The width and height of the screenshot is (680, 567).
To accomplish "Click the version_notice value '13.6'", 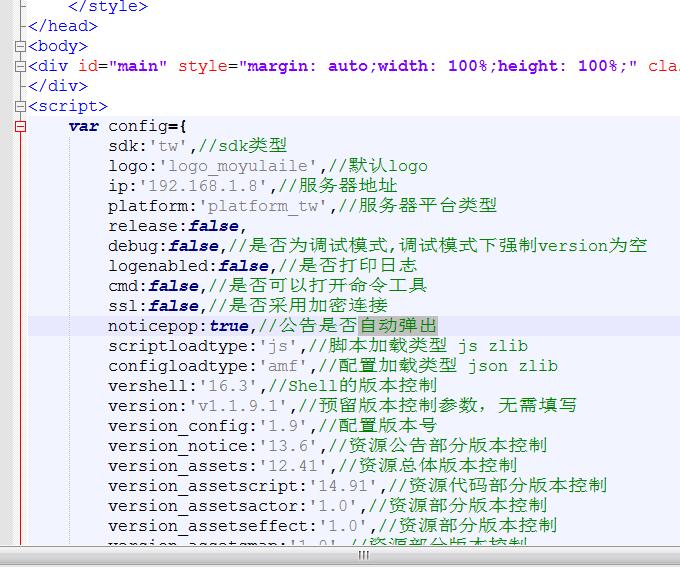I will [288, 446].
